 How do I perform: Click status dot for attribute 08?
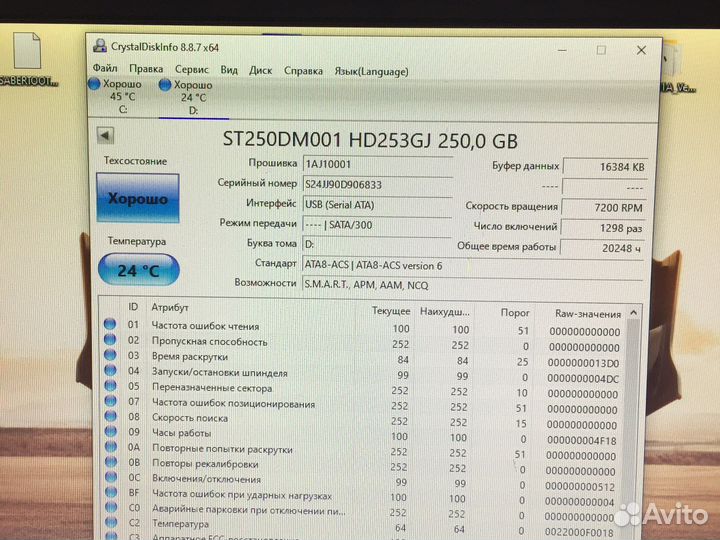[110, 416]
